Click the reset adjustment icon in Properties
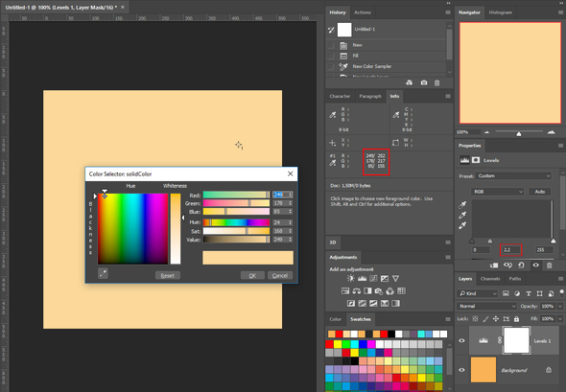The width and height of the screenshot is (566, 392). tap(521, 265)
